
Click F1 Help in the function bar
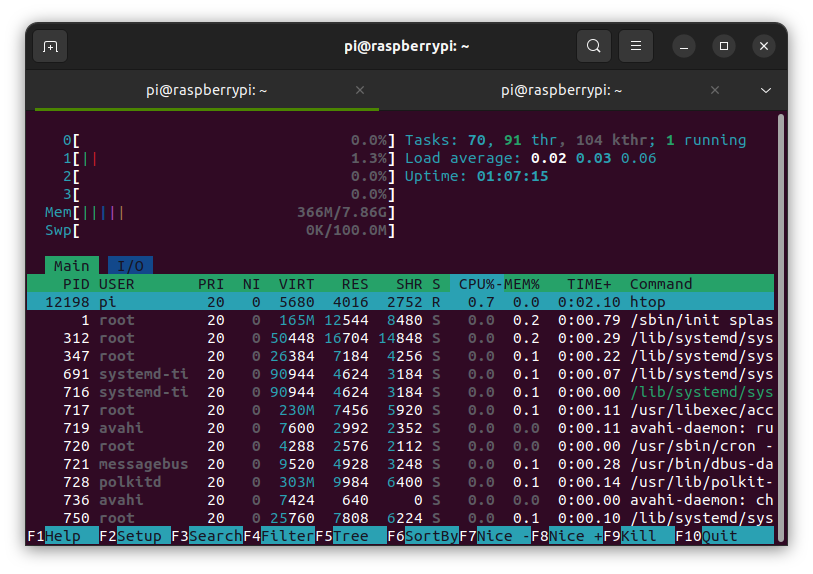coord(63,536)
